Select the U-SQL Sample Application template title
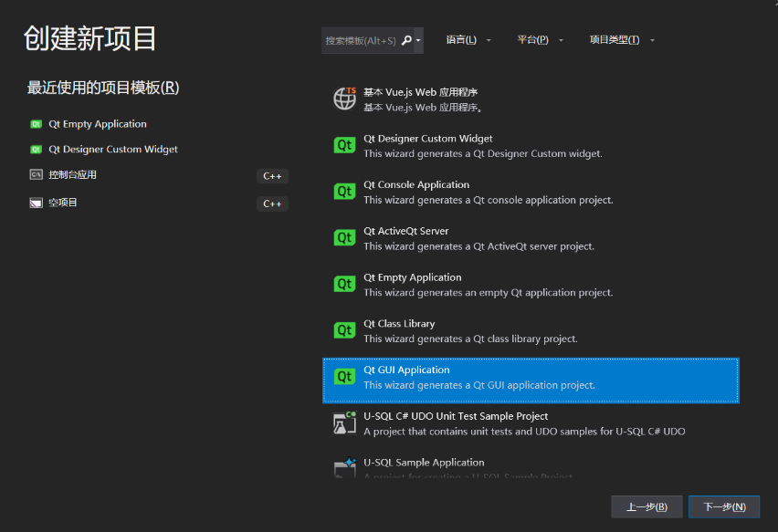The width and height of the screenshot is (778, 532). point(424,463)
